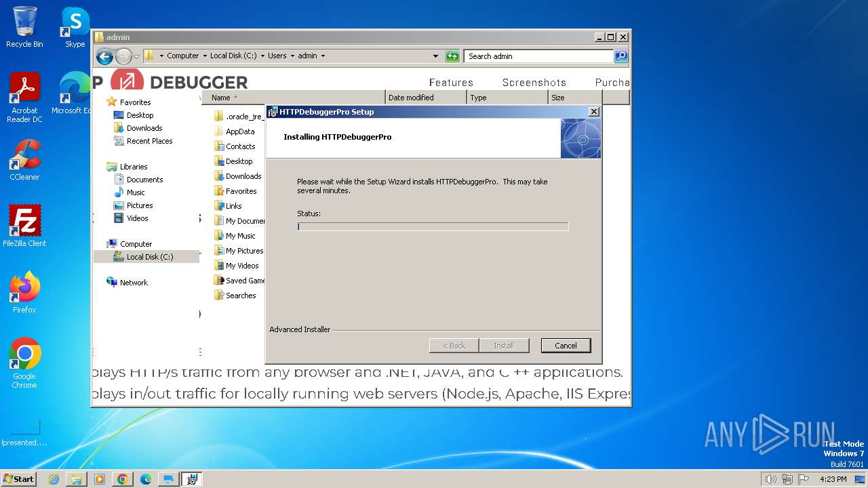The height and width of the screenshot is (488, 868).
Task: Click the Show desktop button at the taskbar edge
Action: (860, 479)
